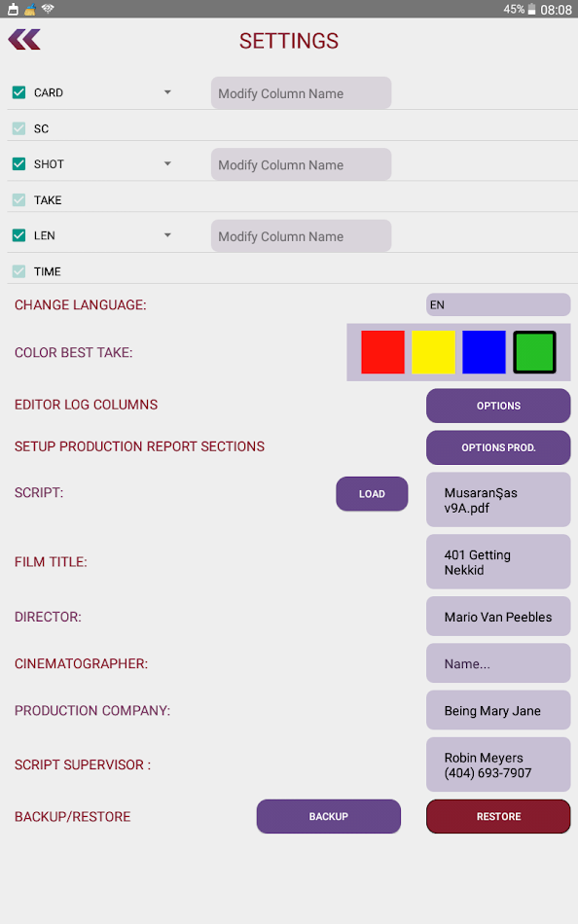Select green as the best take color
The height and width of the screenshot is (924, 578).
pyautogui.click(x=534, y=352)
